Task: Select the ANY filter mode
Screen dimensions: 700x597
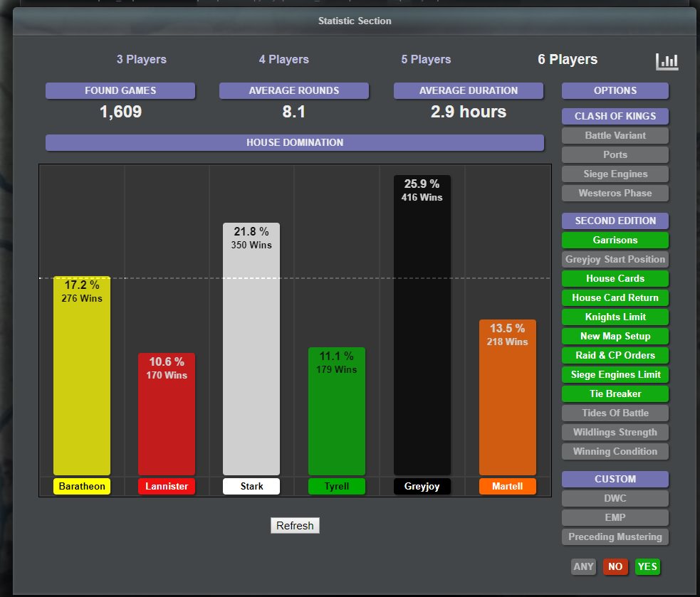Action: coord(583,567)
